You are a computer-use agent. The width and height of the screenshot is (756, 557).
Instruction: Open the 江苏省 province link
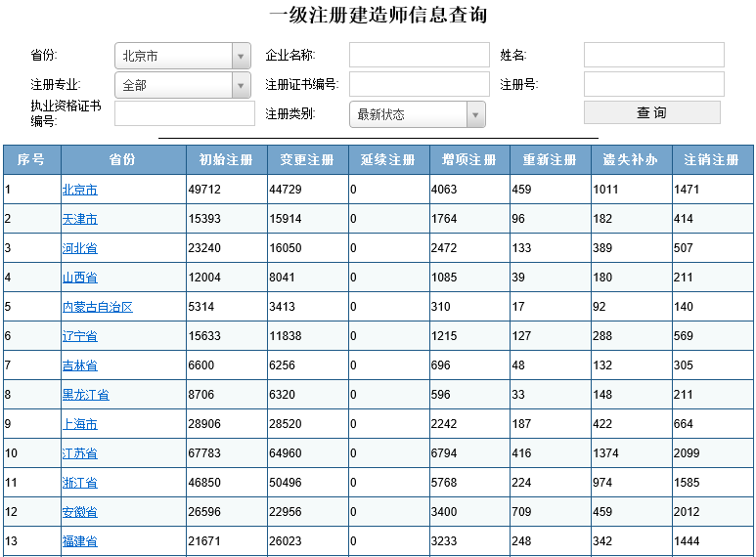pos(79,453)
